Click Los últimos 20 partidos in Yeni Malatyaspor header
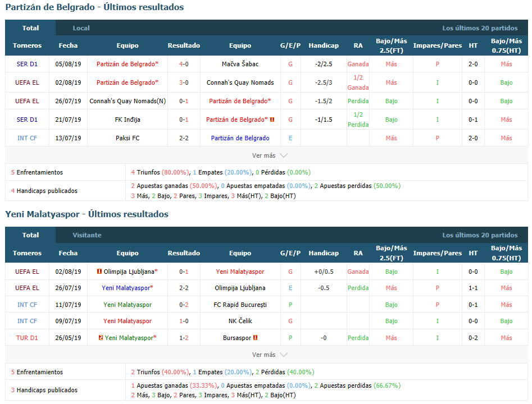Image resolution: width=532 pixels, height=404 pixels. 480,235
